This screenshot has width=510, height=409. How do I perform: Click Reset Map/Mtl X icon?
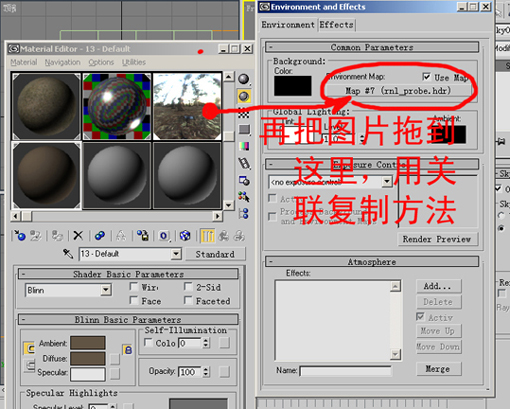78,236
